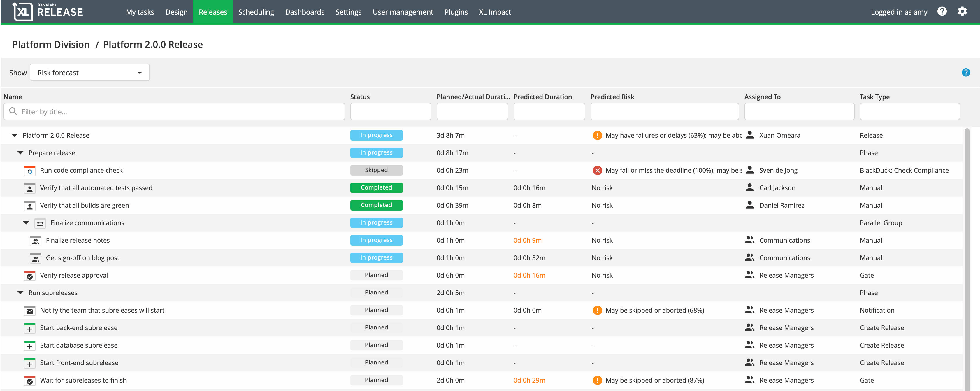Click May be skipped or aborted (68%) text
980x391 pixels.
655,310
